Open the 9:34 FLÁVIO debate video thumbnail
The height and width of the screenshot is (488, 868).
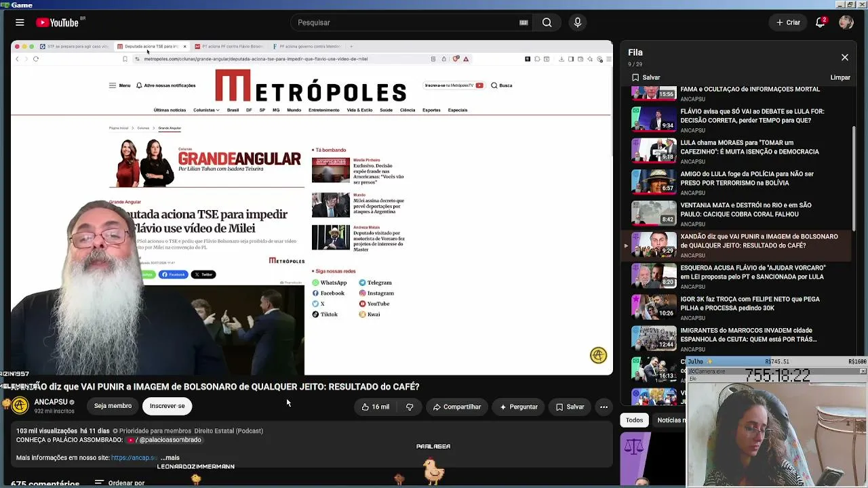pyautogui.click(x=654, y=119)
